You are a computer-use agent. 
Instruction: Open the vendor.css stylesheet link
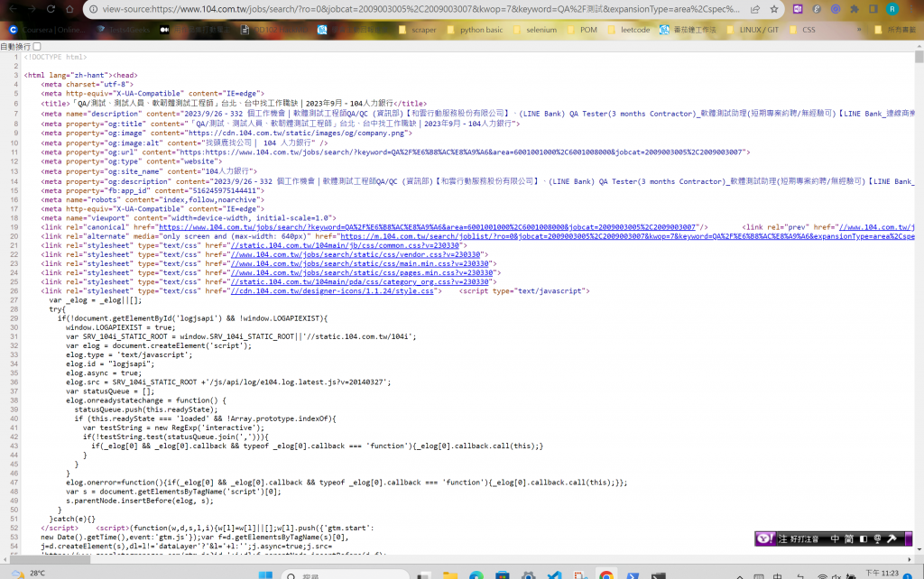click(x=356, y=254)
